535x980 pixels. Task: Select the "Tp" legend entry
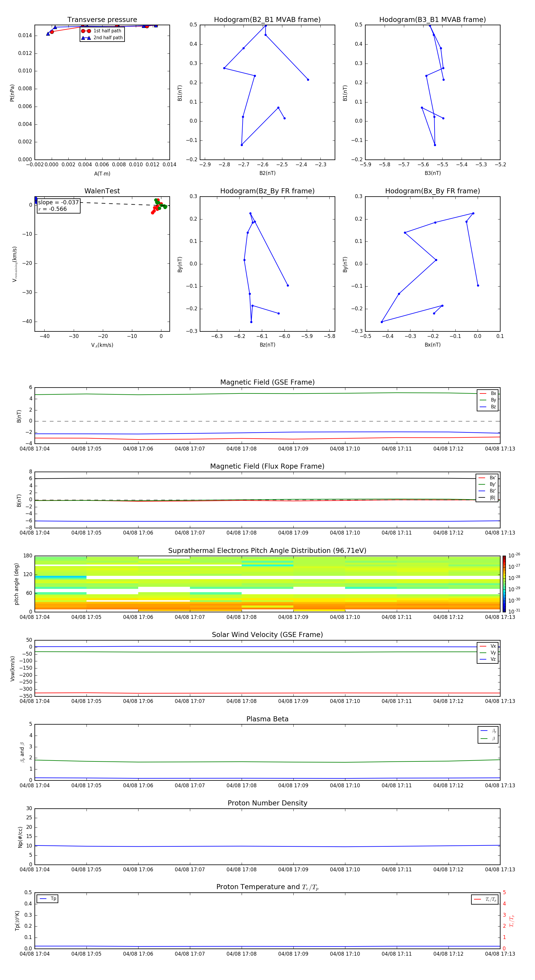point(48,899)
